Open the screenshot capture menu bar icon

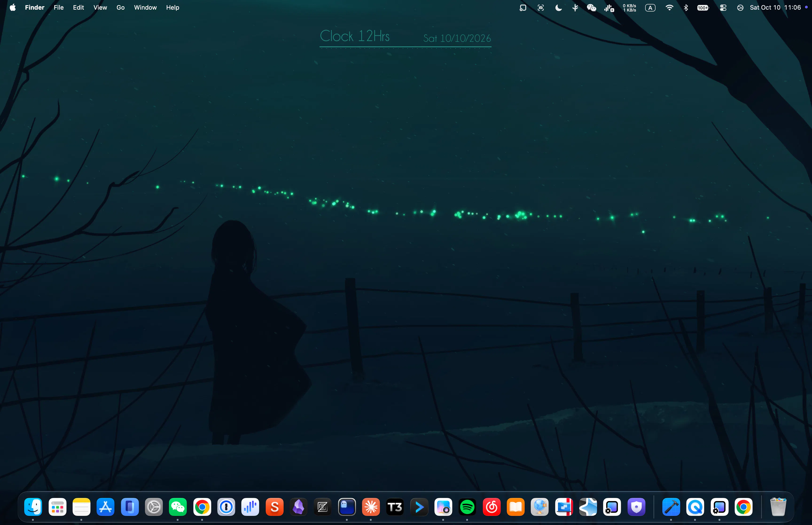[540, 8]
